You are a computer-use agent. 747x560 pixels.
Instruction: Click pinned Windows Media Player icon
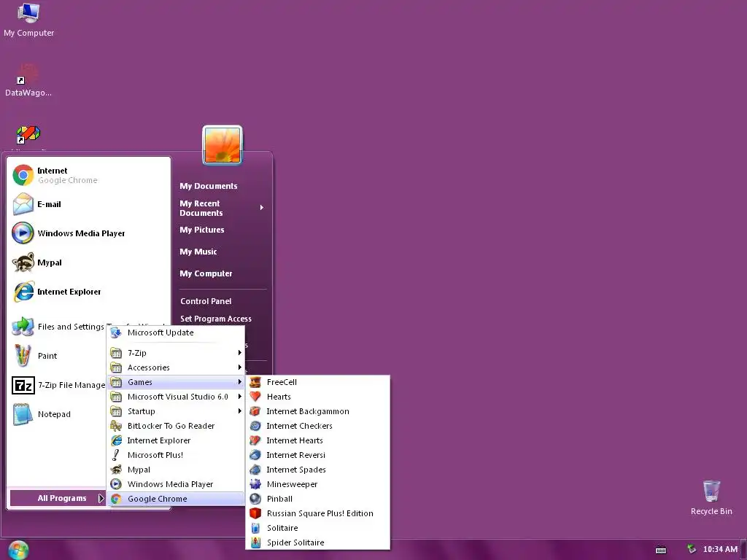click(x=23, y=233)
